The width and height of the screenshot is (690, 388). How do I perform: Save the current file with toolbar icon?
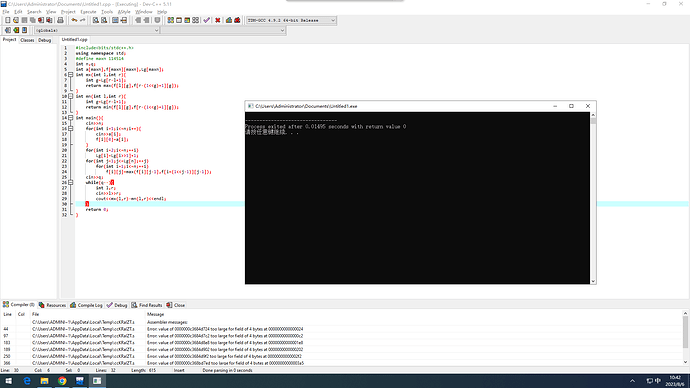(x=24, y=20)
